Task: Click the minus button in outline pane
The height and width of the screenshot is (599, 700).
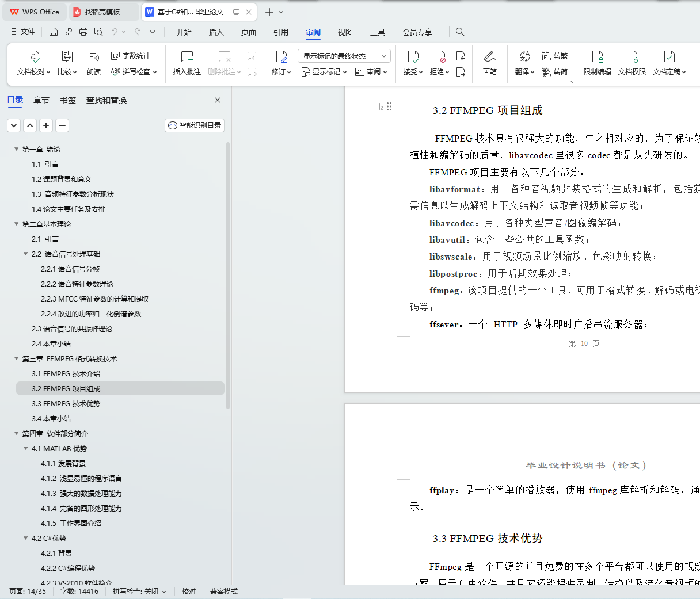Action: pos(62,125)
